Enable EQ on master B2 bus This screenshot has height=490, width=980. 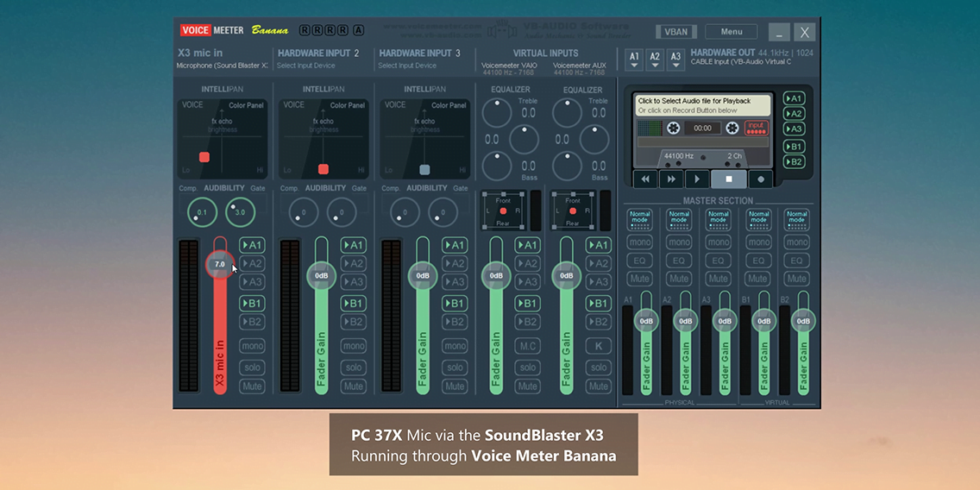tap(797, 261)
